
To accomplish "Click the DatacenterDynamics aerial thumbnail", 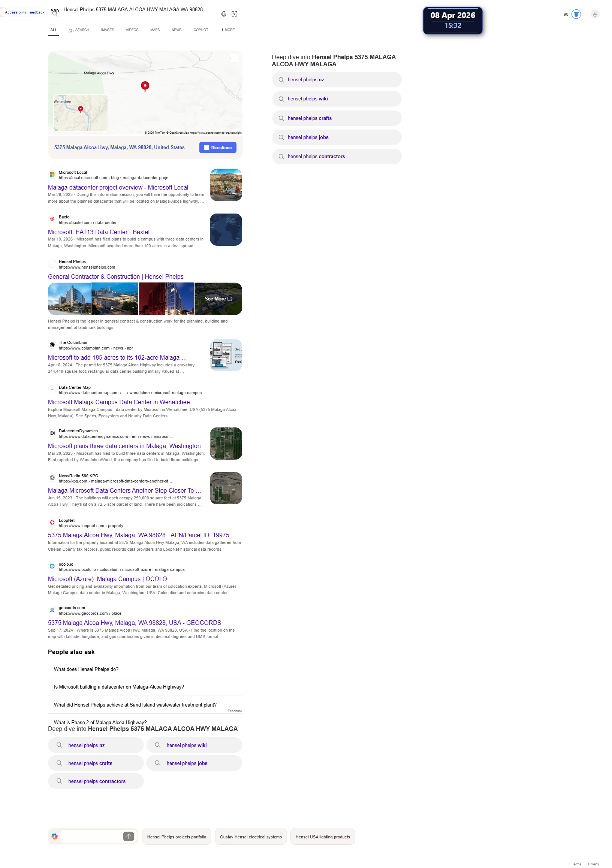I will [x=226, y=444].
